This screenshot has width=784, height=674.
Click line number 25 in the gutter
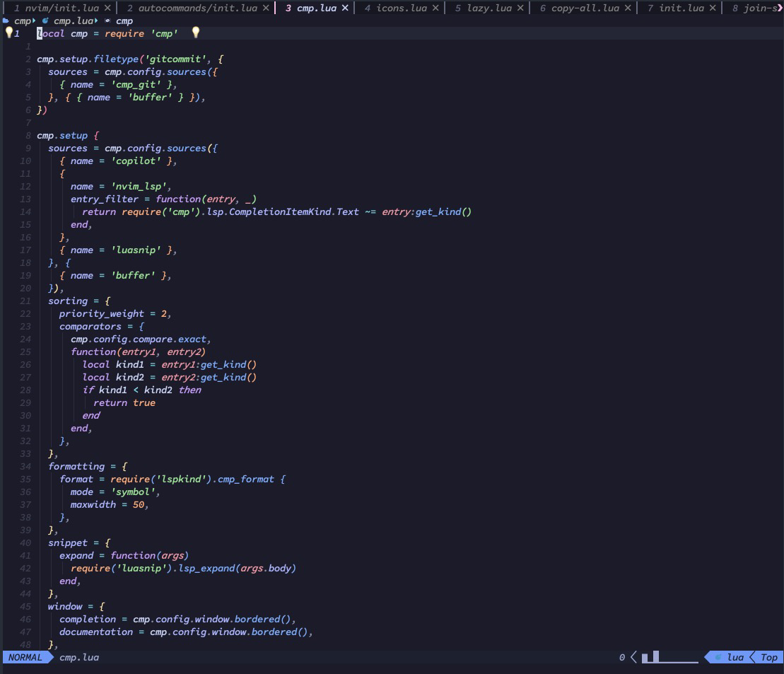tap(25, 351)
